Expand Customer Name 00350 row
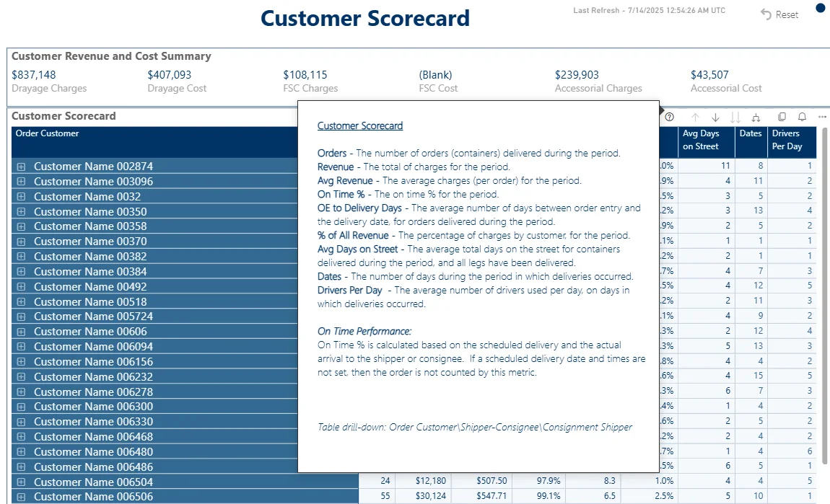The width and height of the screenshot is (830, 504). tap(21, 211)
